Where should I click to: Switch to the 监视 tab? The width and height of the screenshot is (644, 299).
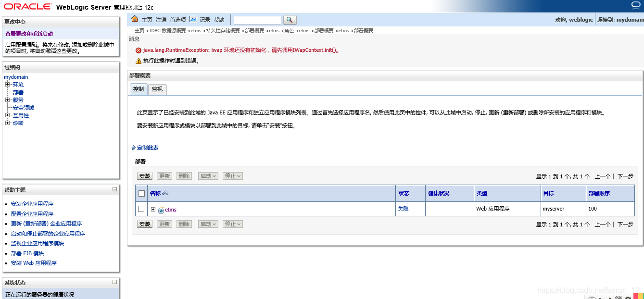pos(157,89)
